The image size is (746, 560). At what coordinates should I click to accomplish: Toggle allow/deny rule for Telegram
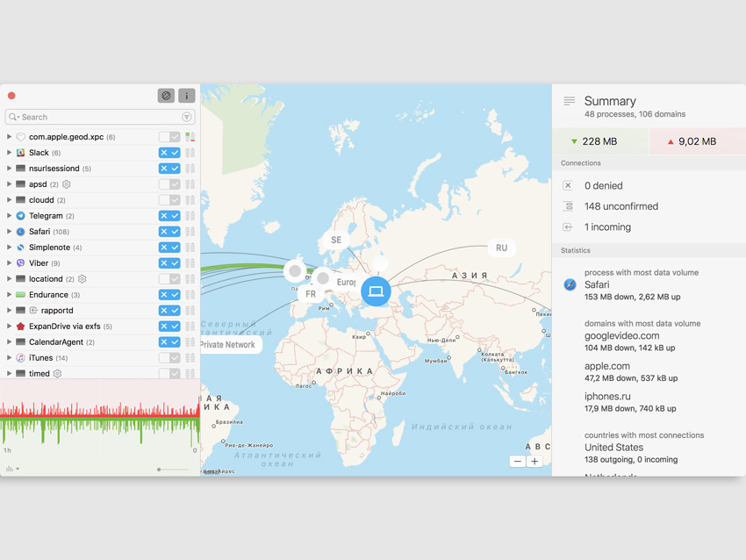click(169, 216)
